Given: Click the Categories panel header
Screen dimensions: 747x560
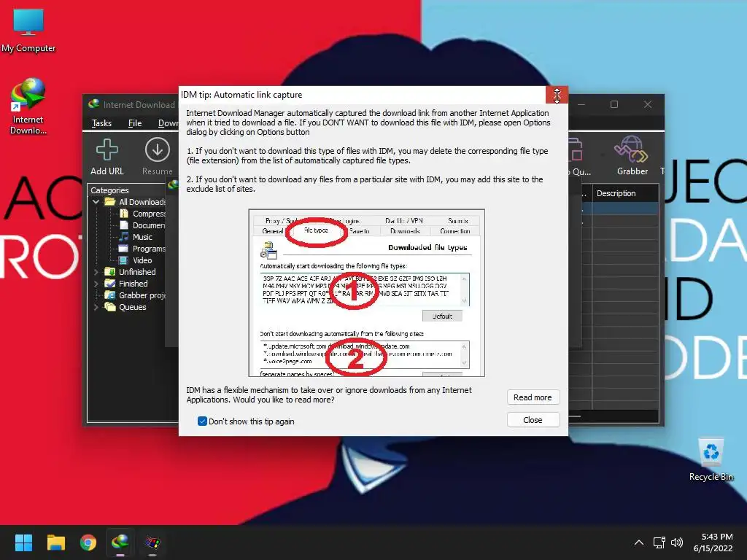Looking at the screenshot, I should click(x=109, y=190).
